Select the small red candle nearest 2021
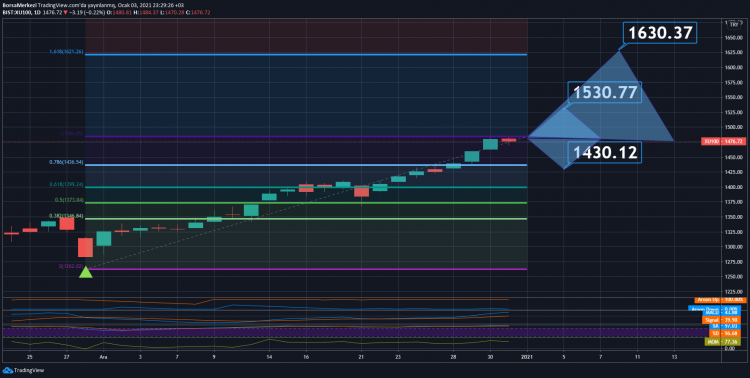Screen dimensions: 750x378 coord(508,140)
